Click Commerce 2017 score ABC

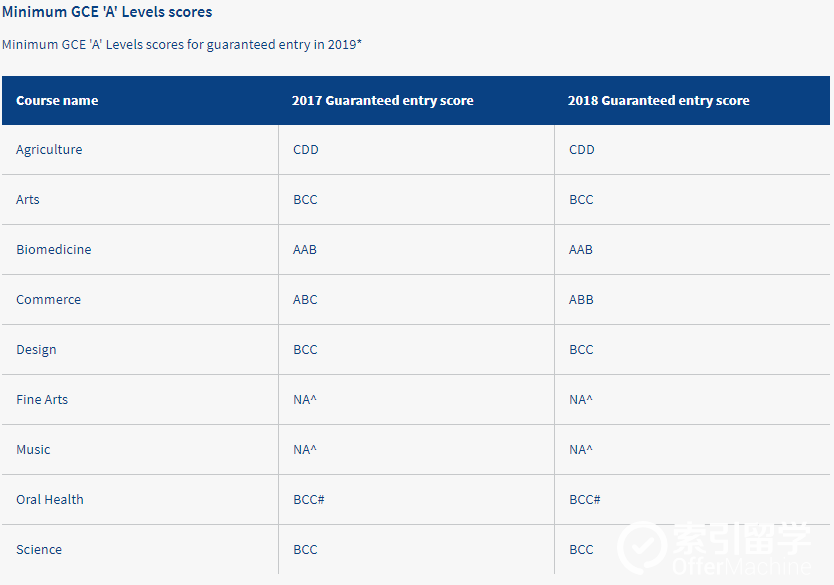[x=305, y=299]
